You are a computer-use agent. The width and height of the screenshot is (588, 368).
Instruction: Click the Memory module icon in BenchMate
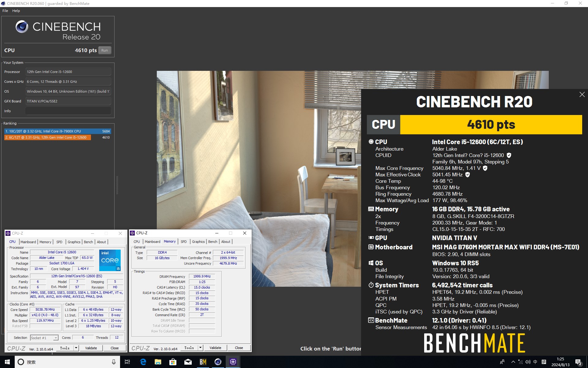tap(371, 209)
